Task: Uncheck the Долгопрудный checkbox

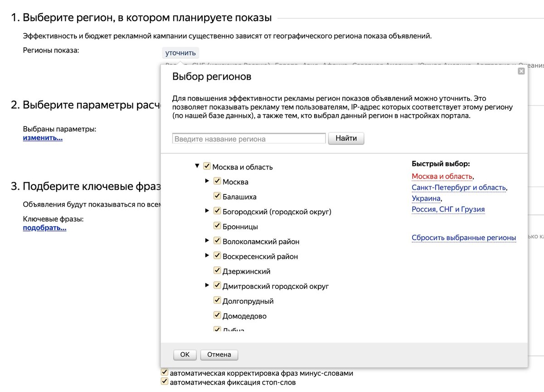Action: pyautogui.click(x=217, y=300)
